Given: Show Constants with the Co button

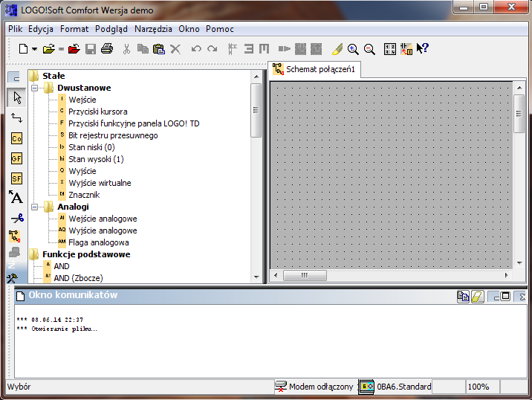Looking at the screenshot, I should [16, 138].
